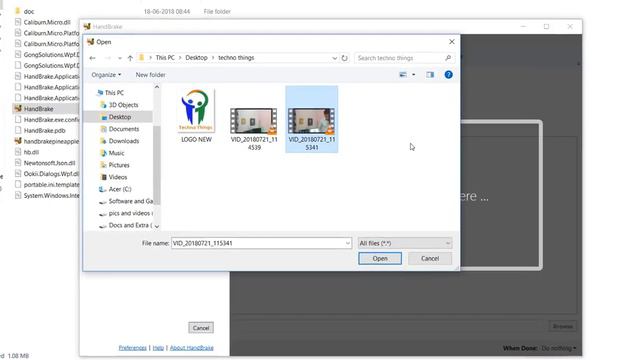
Task: Click the File name input field
Action: click(x=258, y=243)
